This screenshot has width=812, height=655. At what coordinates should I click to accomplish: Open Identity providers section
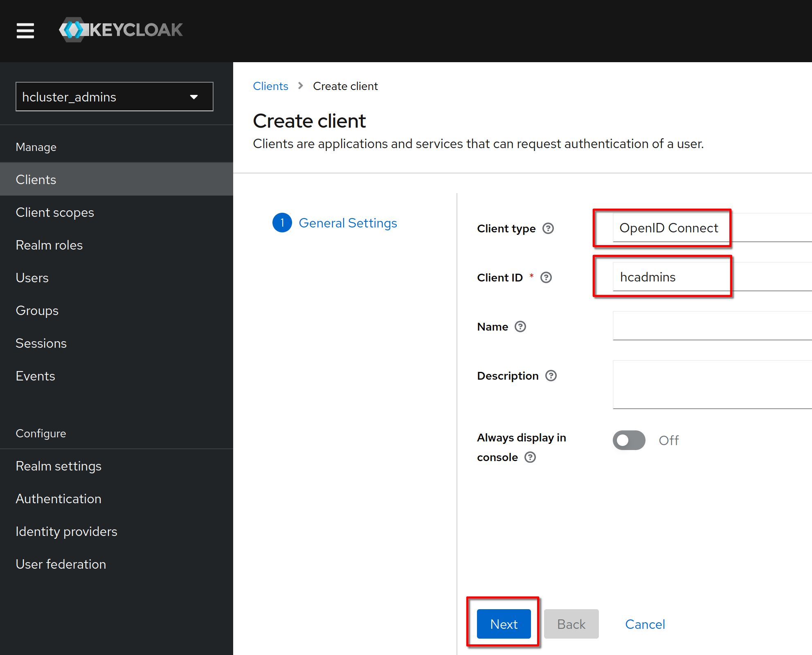pos(66,531)
